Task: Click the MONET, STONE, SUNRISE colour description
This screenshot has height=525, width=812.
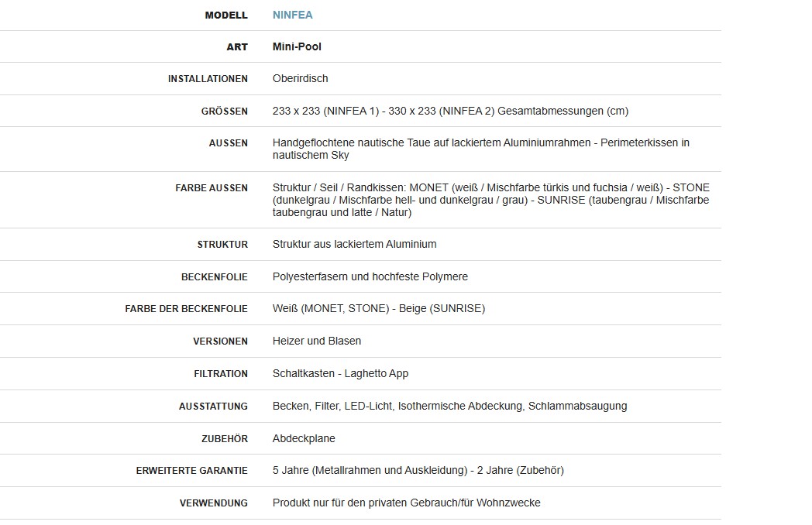Action: tap(490, 200)
